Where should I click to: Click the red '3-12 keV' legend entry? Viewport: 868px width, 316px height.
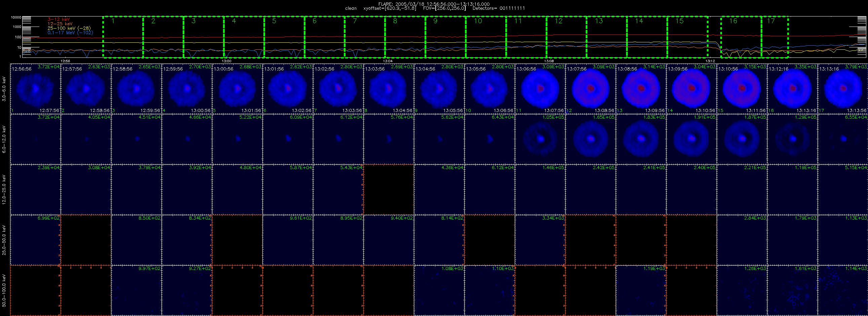tap(59, 19)
